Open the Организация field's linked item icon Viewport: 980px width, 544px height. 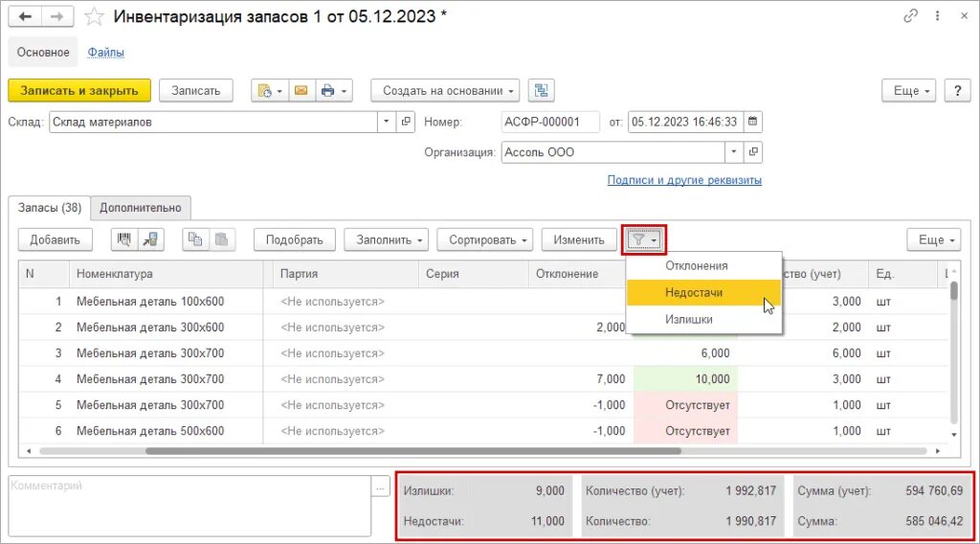point(753,152)
